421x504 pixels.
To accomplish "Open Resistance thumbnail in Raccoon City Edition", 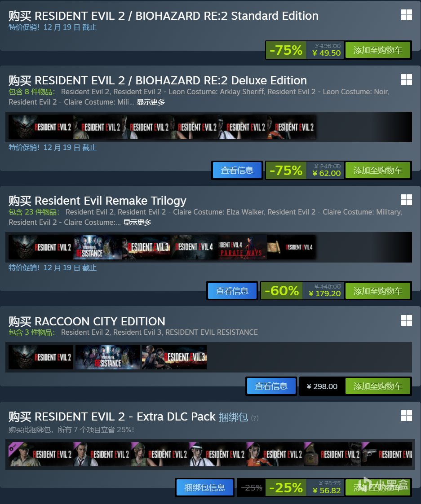I will [107, 357].
